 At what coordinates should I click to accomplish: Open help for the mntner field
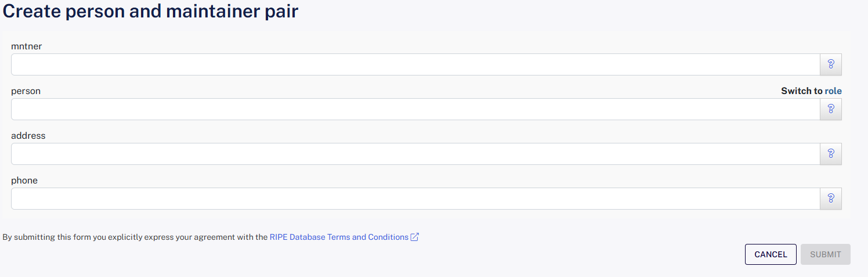[830, 64]
